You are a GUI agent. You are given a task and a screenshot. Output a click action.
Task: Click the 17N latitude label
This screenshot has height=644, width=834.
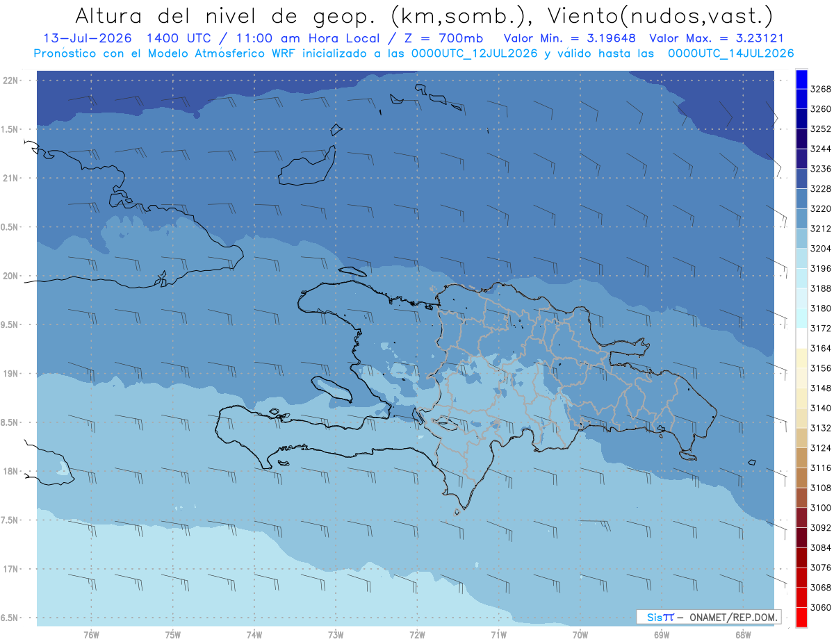tap(10, 570)
